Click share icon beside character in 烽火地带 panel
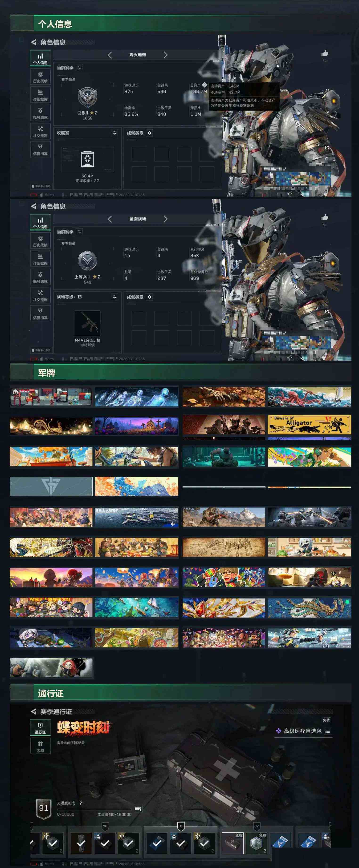The image size is (359, 868). (326, 148)
